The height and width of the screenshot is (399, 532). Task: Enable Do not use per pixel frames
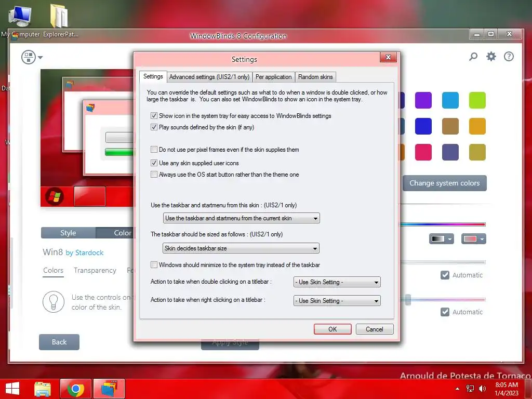154,150
